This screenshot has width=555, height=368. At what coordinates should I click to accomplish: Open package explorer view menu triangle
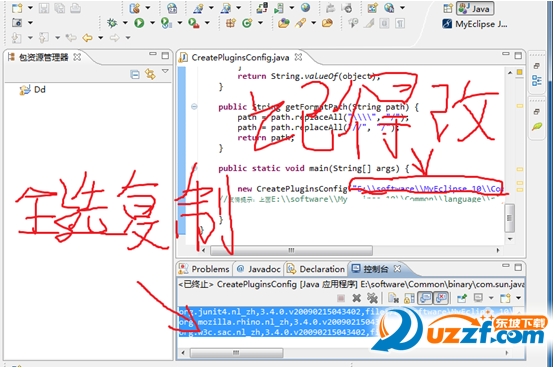pos(165,71)
